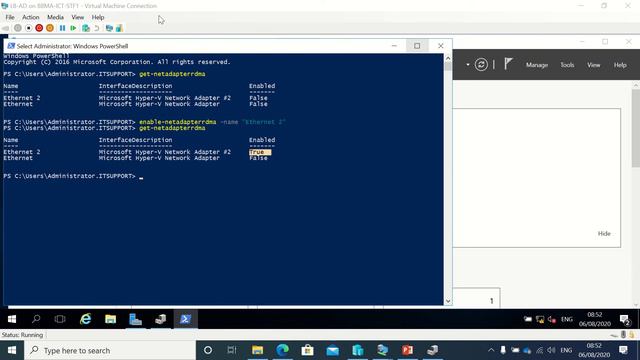Click the host ENG language indicator
This screenshot has width=640, height=360.
(x=566, y=350)
